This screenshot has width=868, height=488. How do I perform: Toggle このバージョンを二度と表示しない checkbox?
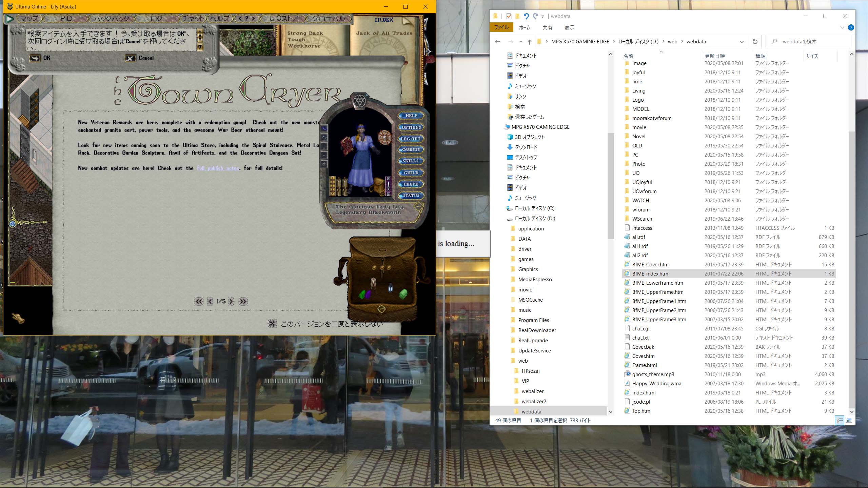[x=272, y=324]
